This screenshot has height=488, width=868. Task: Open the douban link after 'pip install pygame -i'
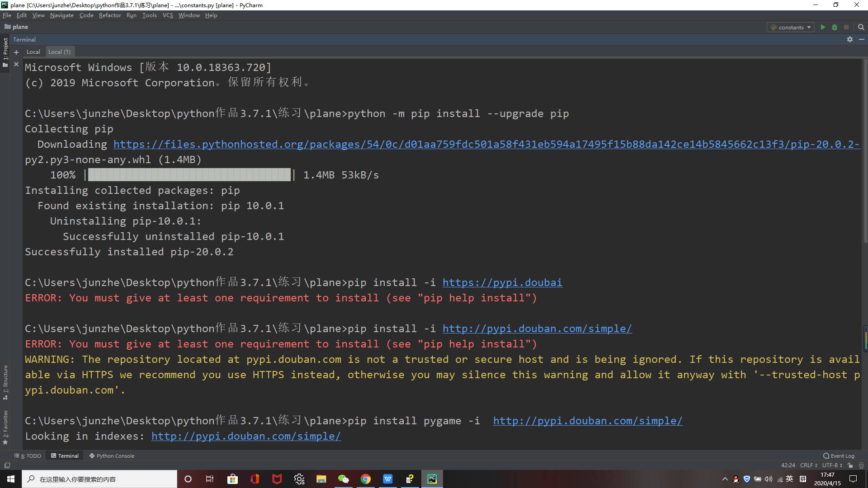click(x=588, y=421)
